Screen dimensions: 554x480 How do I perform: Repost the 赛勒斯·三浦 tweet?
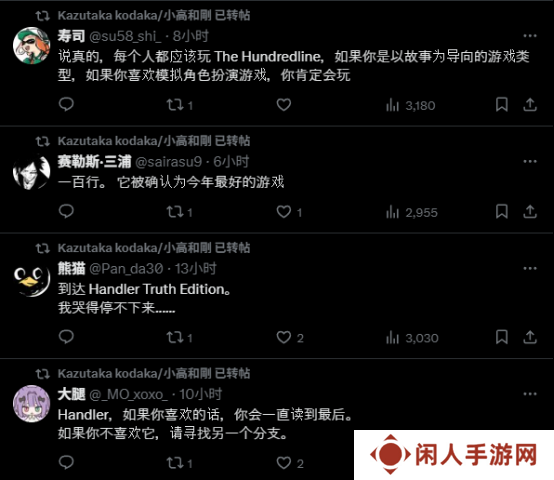pyautogui.click(x=179, y=212)
